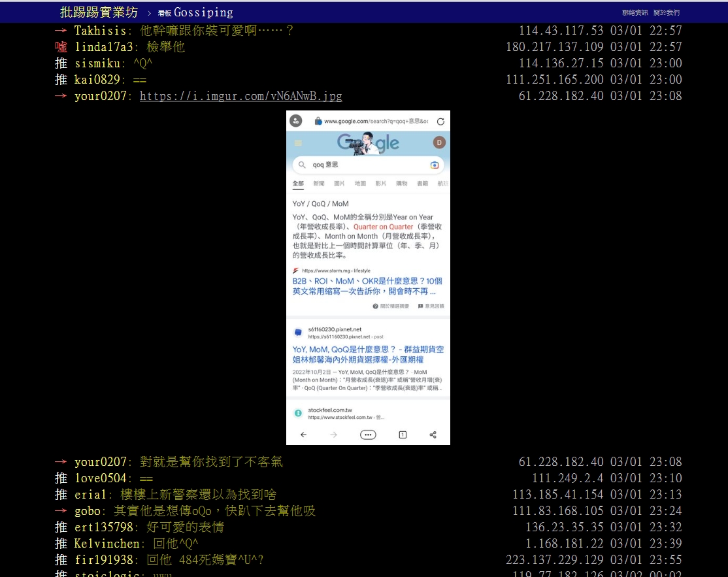Click the 噓 tag beside linda17a3
The width and height of the screenshot is (728, 577).
tap(61, 47)
